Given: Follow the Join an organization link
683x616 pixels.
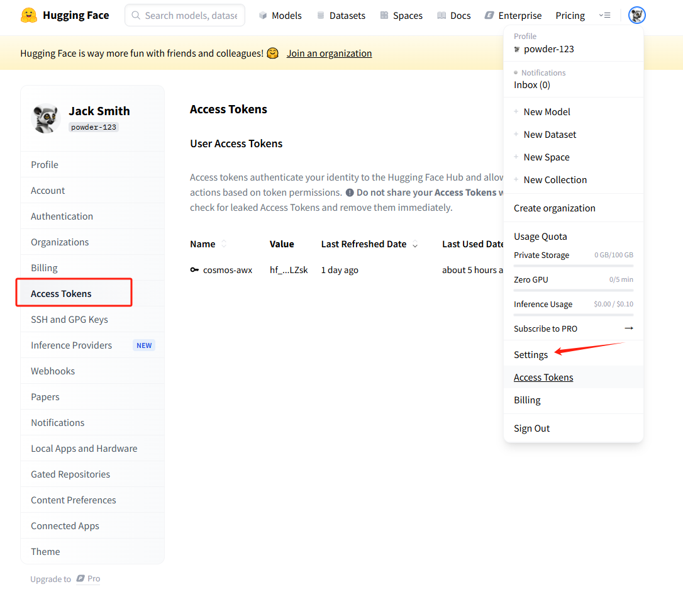Looking at the screenshot, I should coord(330,53).
